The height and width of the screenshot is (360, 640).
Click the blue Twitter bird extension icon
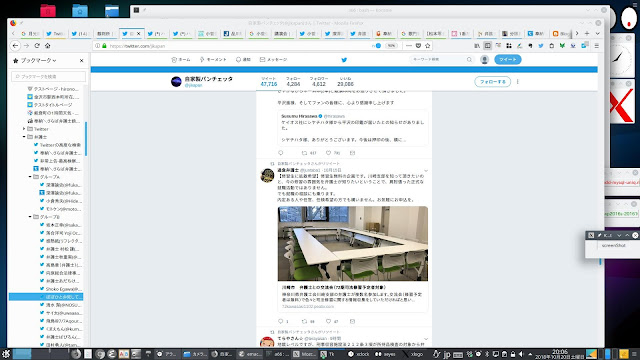[x=541, y=46]
